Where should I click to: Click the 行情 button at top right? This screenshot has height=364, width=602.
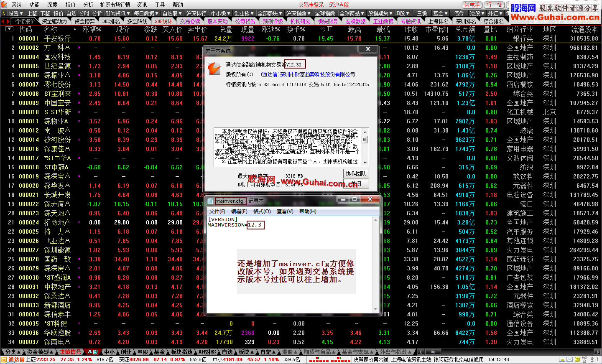495,5
